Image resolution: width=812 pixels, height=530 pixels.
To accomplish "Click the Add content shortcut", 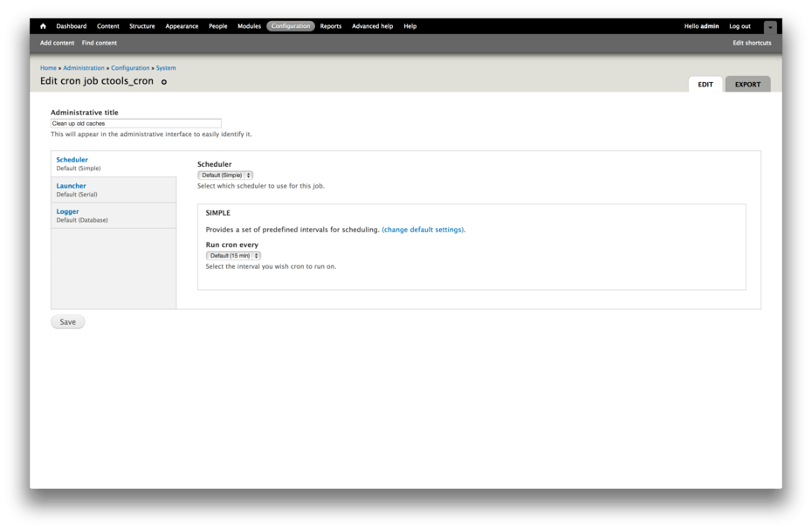I will pos(58,43).
